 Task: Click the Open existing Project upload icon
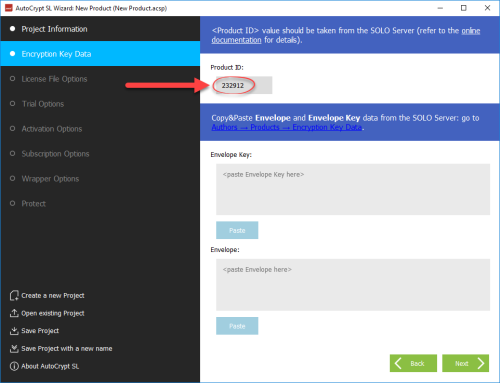[14, 313]
